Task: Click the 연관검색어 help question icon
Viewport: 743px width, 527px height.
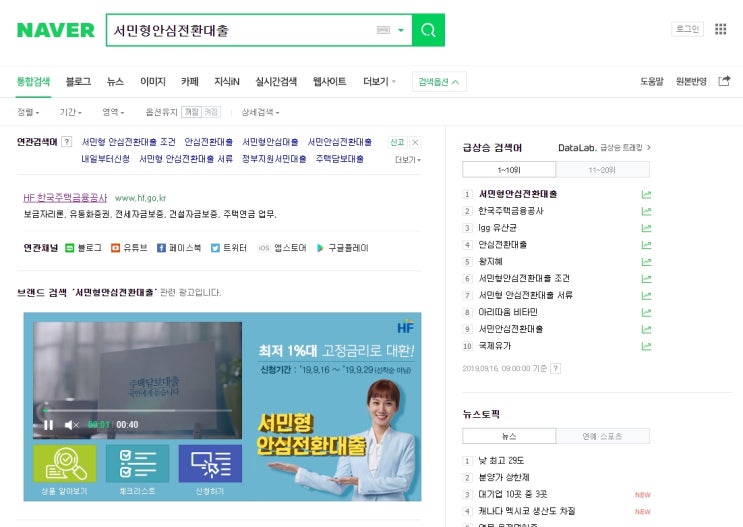Action: (67, 141)
